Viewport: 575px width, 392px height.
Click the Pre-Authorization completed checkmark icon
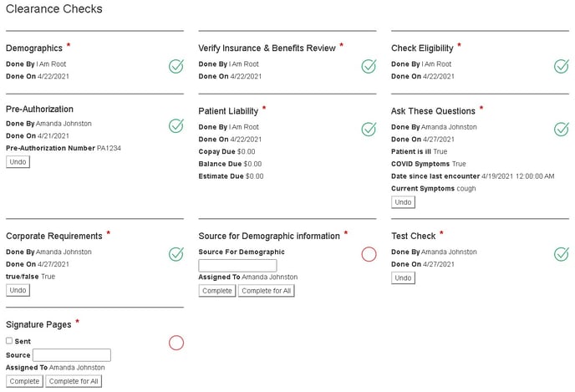pyautogui.click(x=176, y=126)
